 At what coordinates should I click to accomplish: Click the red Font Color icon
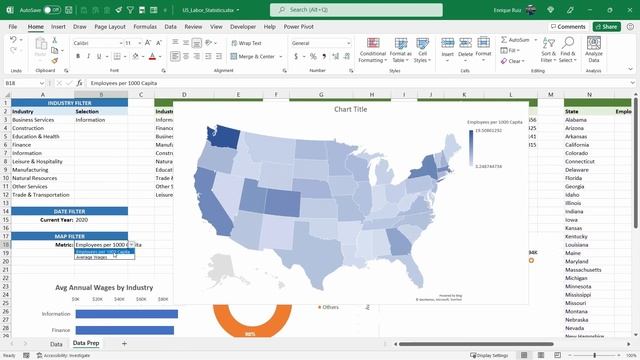152,56
